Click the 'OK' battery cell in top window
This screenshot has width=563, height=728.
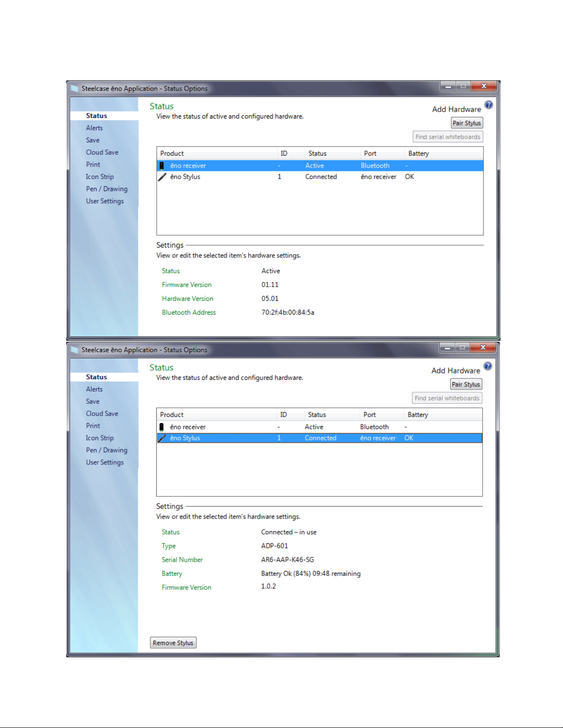tap(409, 177)
